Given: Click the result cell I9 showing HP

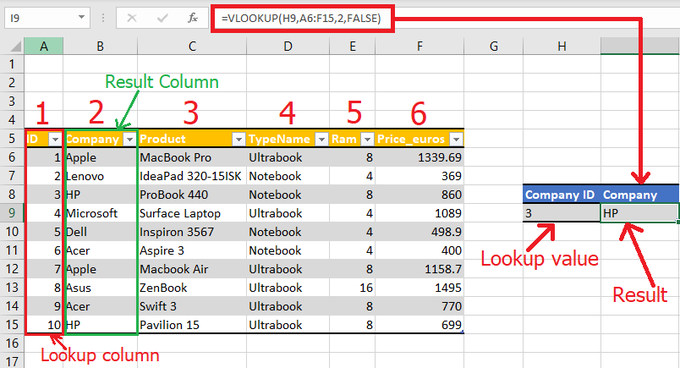Looking at the screenshot, I should 639,213.
